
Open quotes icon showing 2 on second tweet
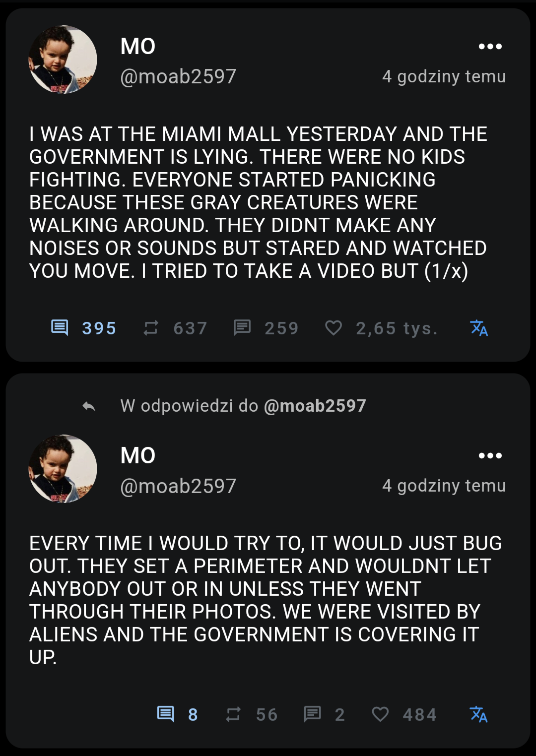click(x=312, y=714)
